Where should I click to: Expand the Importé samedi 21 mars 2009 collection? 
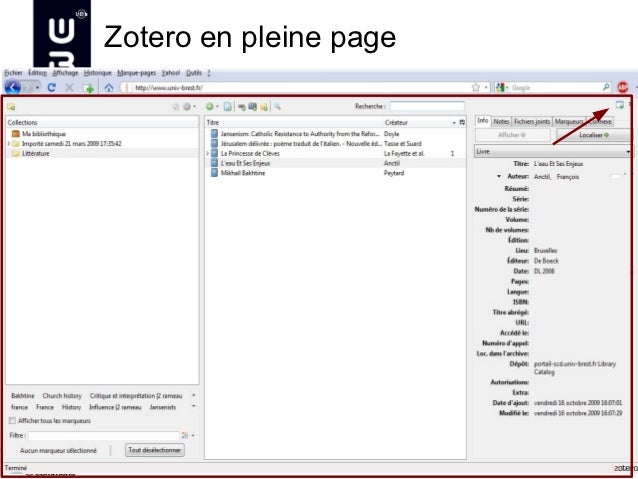tap(9, 144)
